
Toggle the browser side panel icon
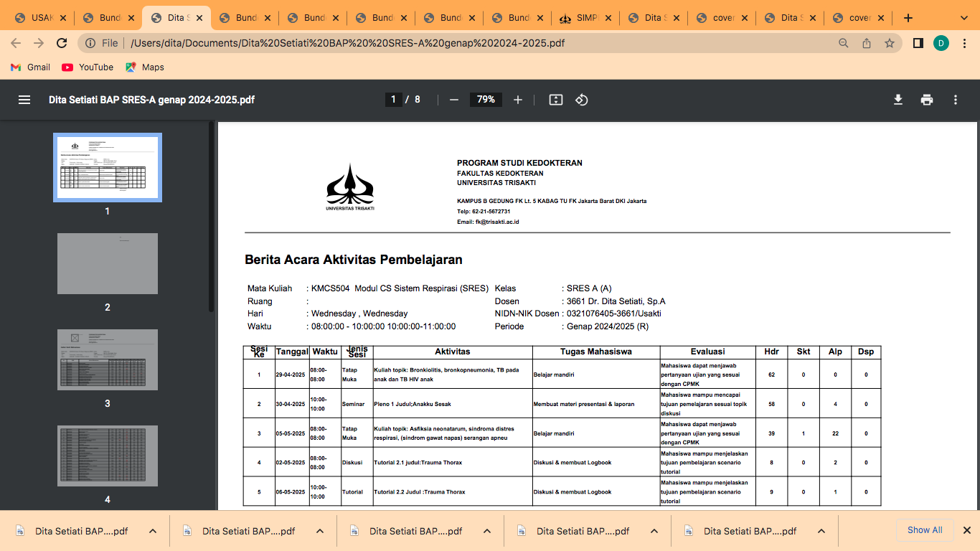[x=918, y=43]
